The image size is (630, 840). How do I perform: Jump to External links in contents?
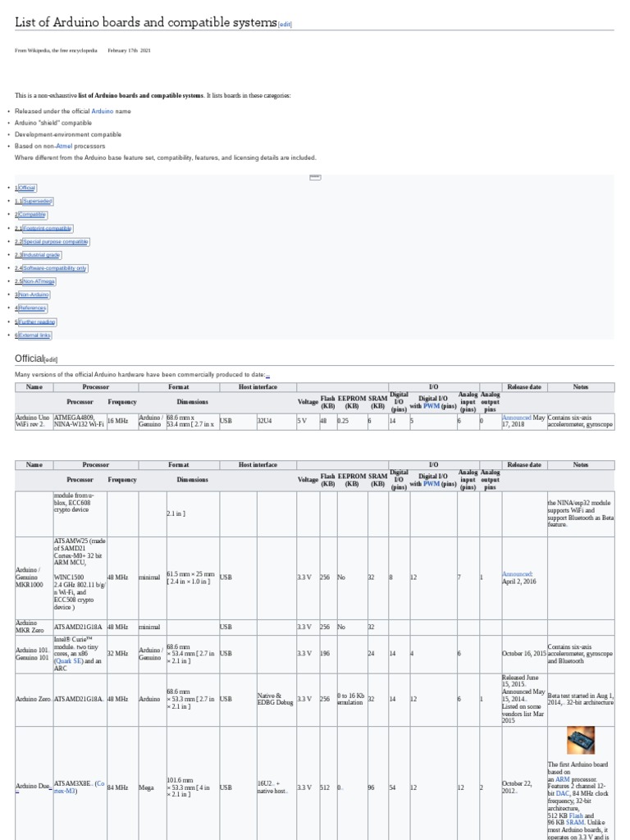(x=34, y=336)
